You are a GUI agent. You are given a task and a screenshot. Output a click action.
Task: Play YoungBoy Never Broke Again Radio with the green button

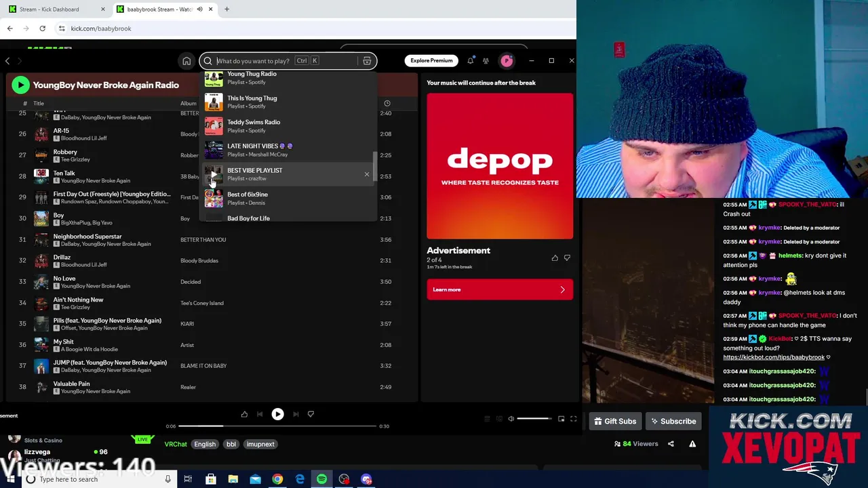pos(20,85)
